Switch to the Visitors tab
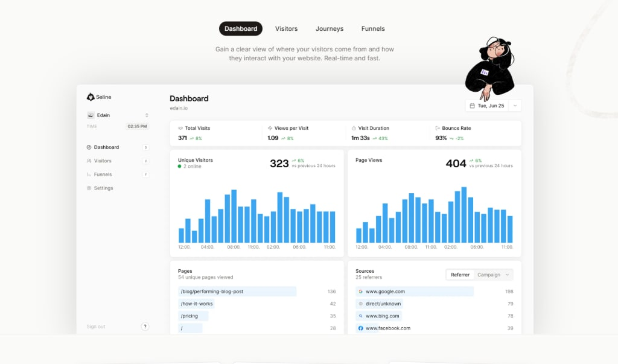The image size is (618, 364). coord(286,29)
